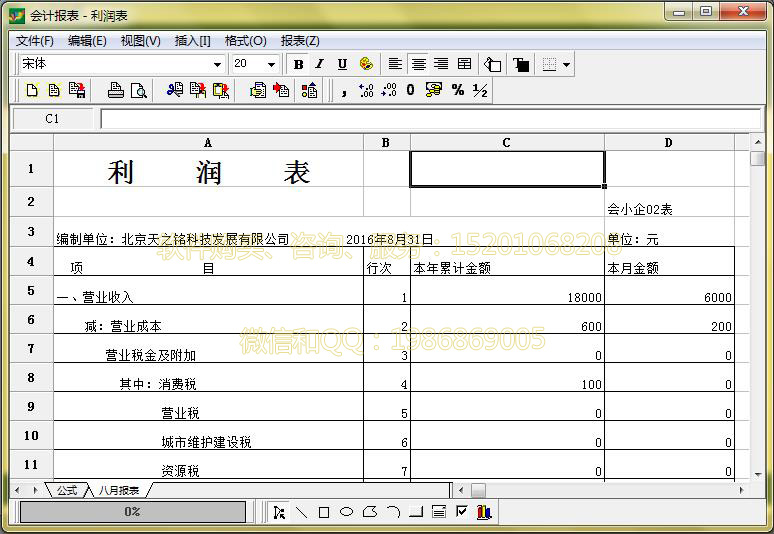Toggle italic formatting button

(320, 64)
